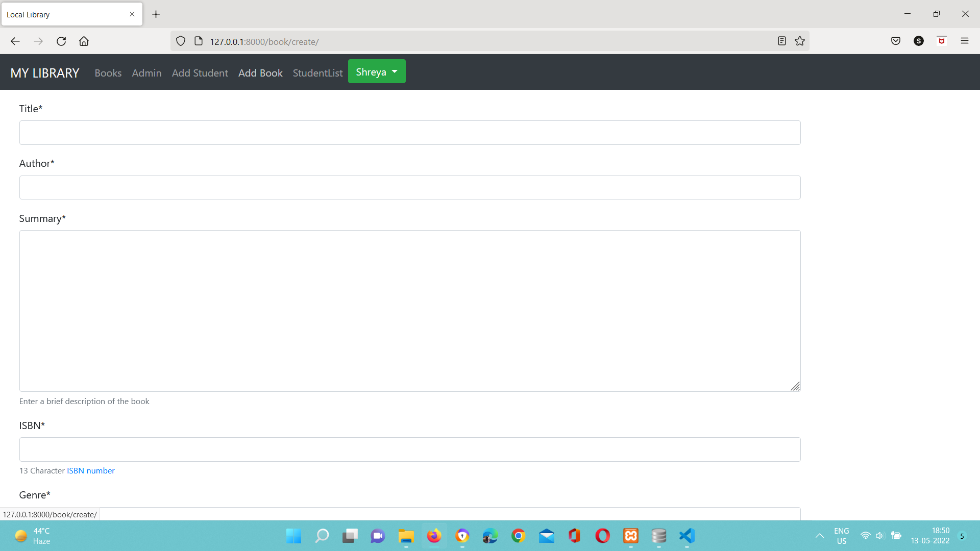Open the Opera browser from taskbar
980x551 pixels.
click(x=603, y=536)
